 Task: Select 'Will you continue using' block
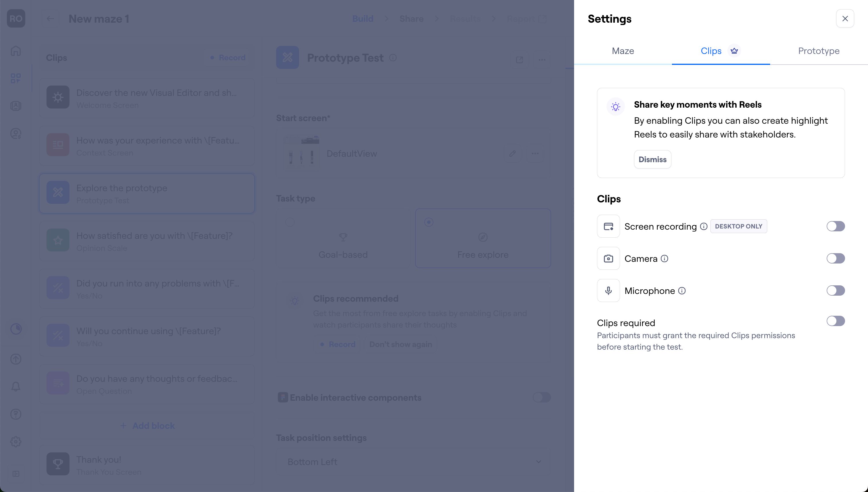[147, 336]
